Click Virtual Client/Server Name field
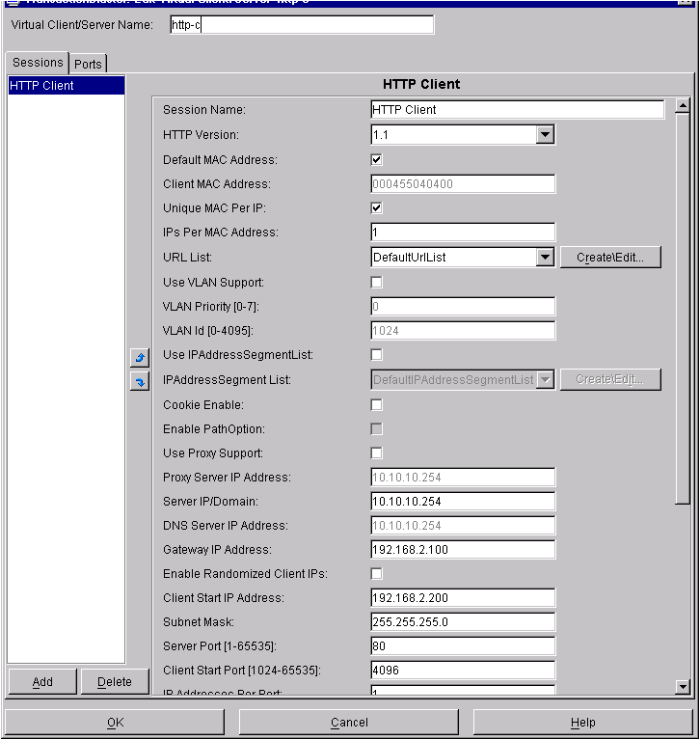700x740 pixels. 302,24
